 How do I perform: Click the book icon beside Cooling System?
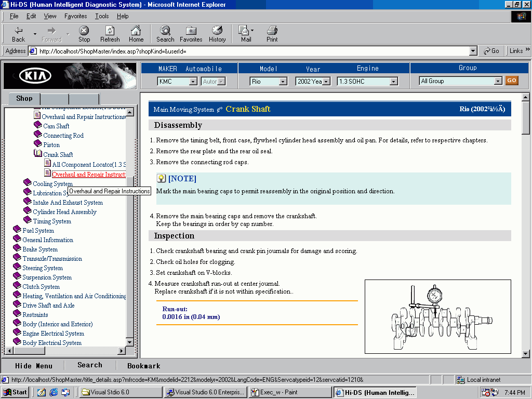coord(28,183)
